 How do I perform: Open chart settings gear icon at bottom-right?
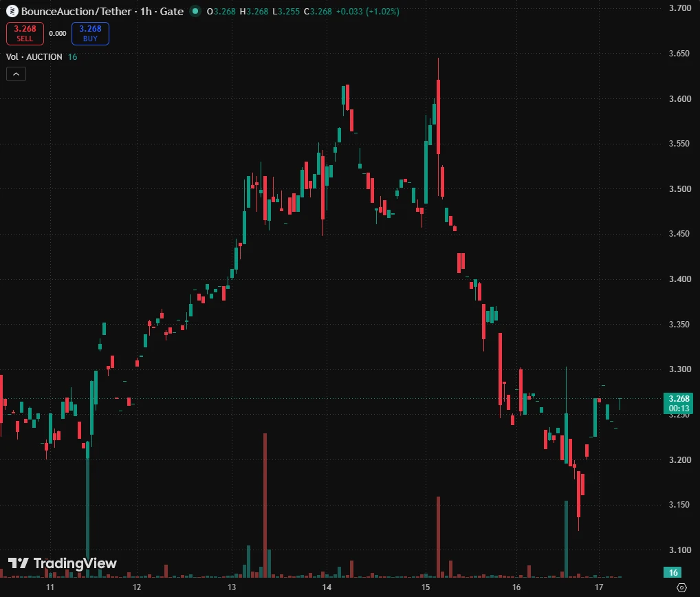click(681, 587)
